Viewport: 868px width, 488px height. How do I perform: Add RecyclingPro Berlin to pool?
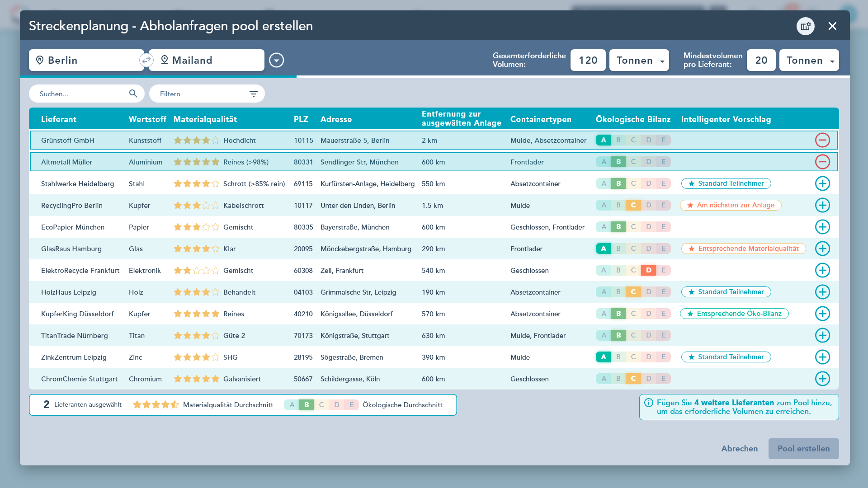tap(822, 205)
